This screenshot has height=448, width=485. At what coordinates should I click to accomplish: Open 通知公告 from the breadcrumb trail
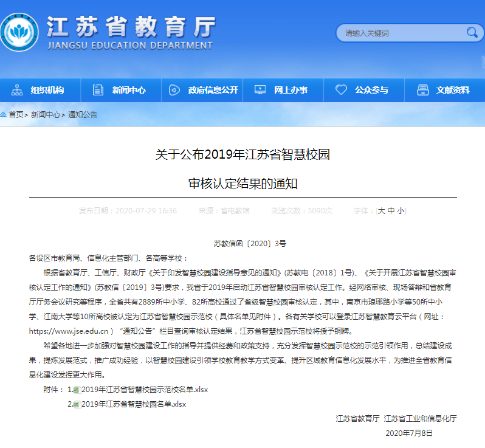(x=83, y=114)
